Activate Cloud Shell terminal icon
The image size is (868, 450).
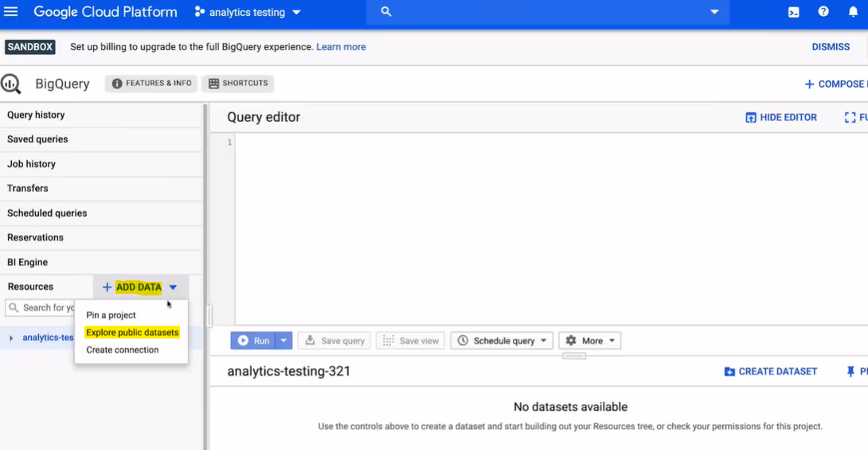click(794, 12)
